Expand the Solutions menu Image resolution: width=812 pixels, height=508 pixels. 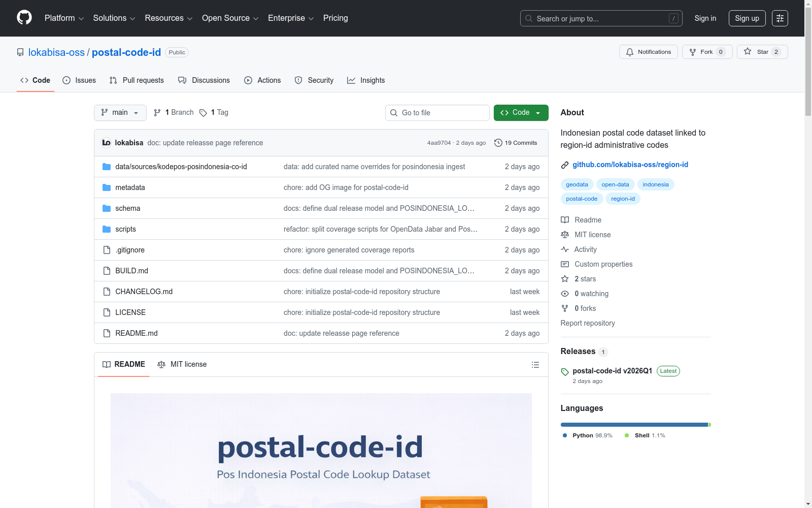tap(114, 18)
